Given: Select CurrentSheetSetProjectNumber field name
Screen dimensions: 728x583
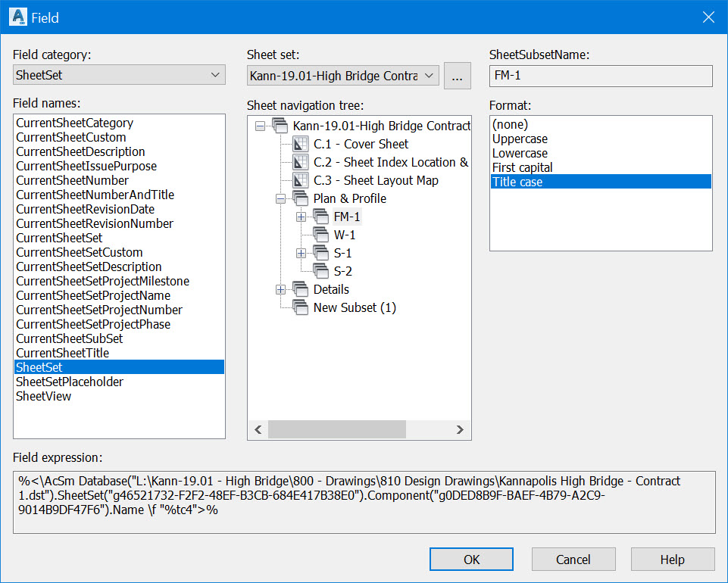Looking at the screenshot, I should (x=120, y=310).
